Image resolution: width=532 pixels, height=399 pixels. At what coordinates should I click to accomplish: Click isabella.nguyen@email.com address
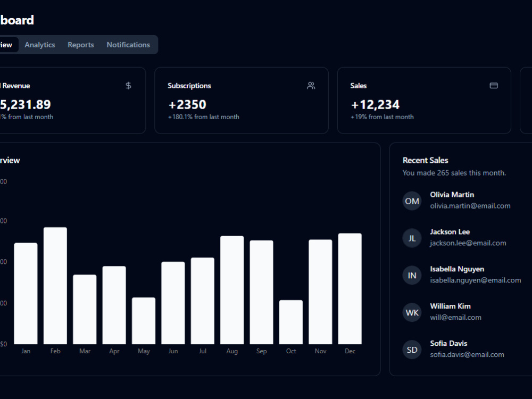point(475,280)
